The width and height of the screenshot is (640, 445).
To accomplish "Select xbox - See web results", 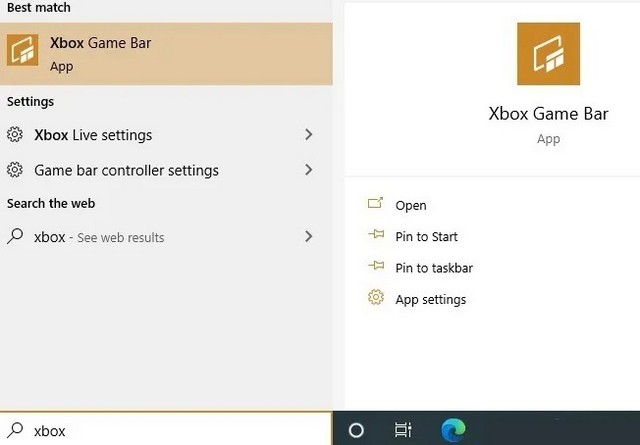I will [166, 237].
